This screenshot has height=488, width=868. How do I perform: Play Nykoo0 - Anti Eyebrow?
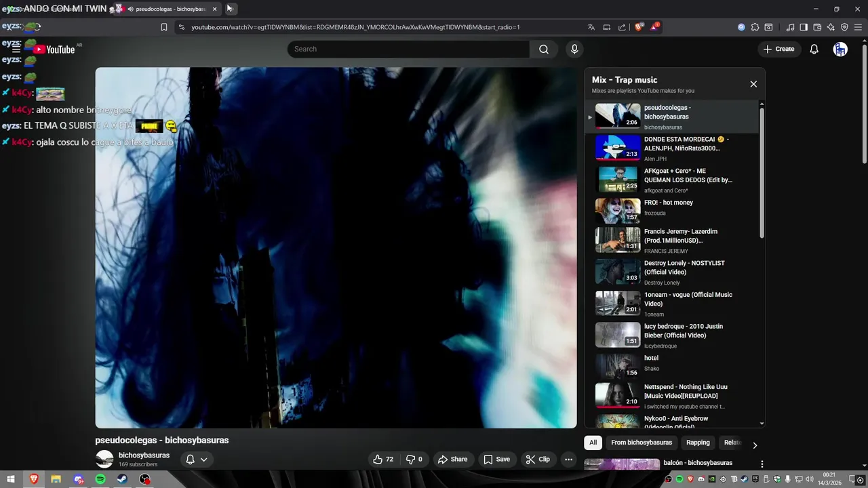click(672, 421)
